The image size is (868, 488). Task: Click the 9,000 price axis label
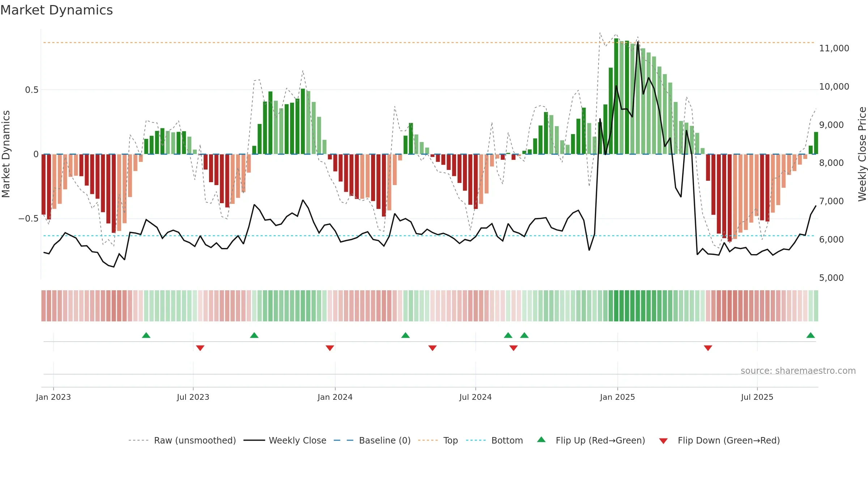(x=831, y=125)
